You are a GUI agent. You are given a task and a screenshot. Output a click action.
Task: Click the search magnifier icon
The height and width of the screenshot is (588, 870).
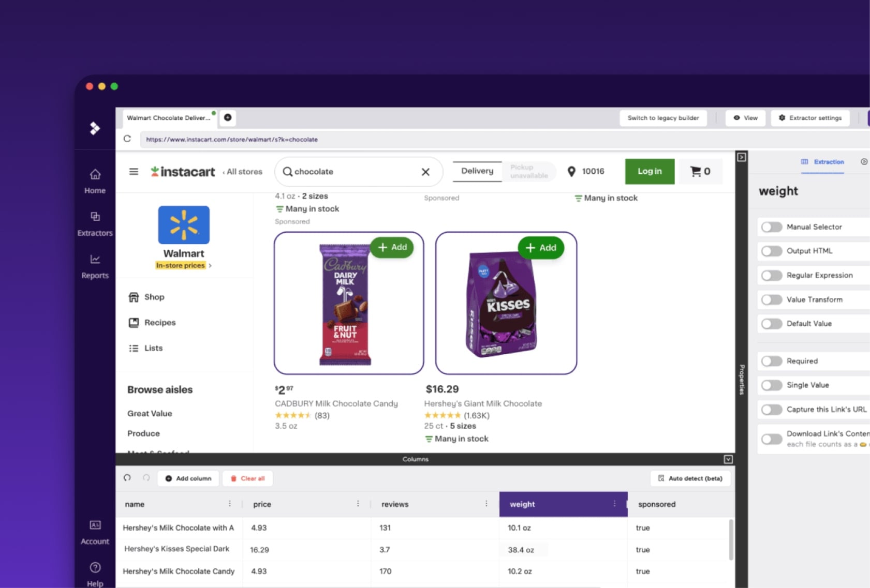coord(287,172)
